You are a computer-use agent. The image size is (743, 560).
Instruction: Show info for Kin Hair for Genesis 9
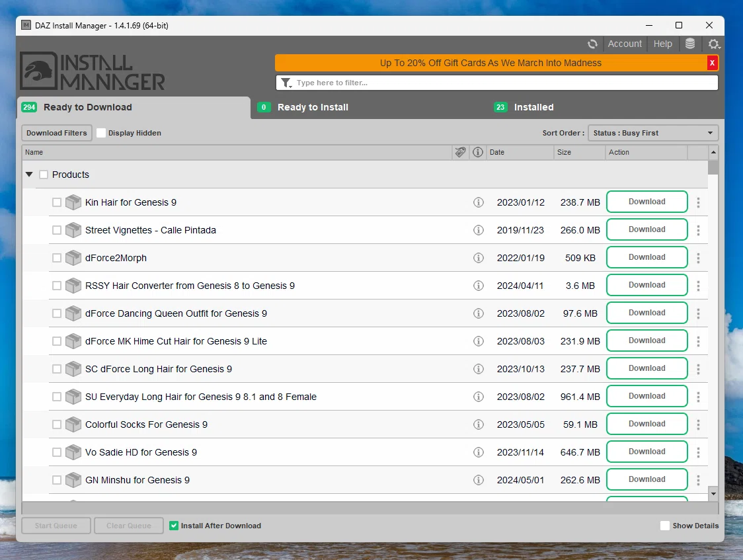479,202
